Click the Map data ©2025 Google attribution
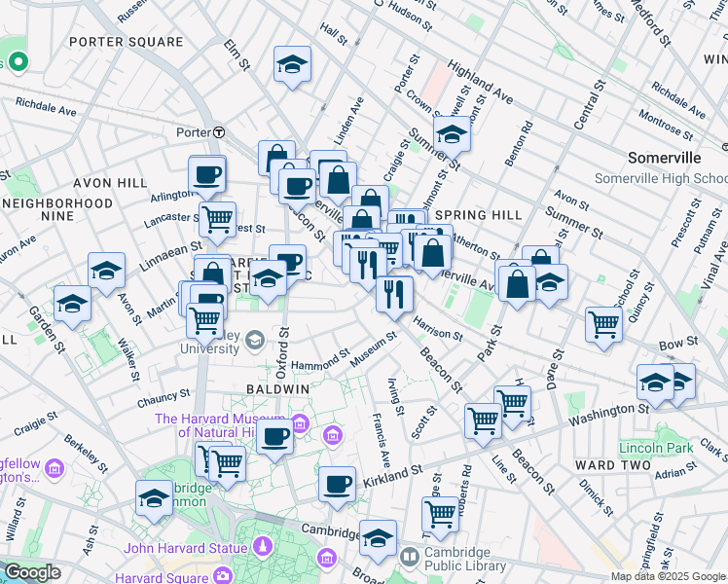 pos(669,577)
